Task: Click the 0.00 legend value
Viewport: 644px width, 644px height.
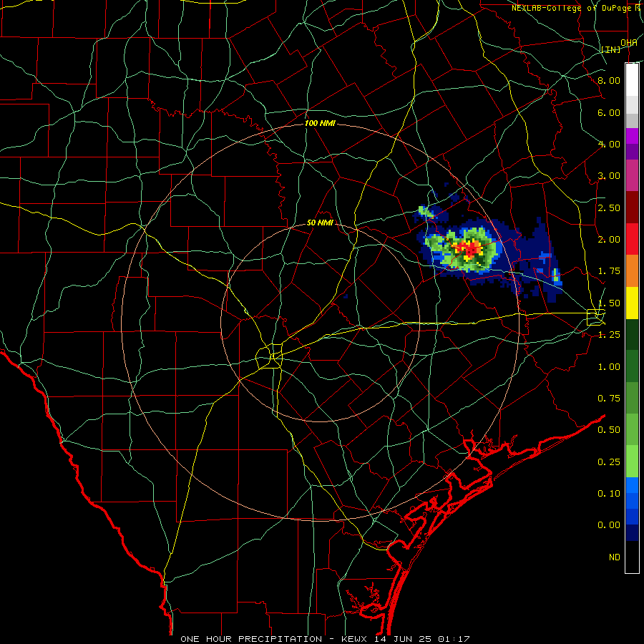Action: pos(609,525)
